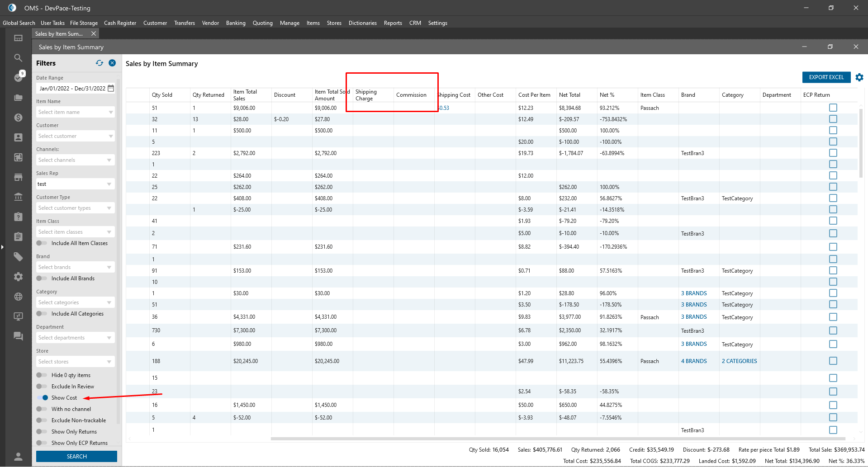Open the Select customer types dropdown

click(75, 208)
